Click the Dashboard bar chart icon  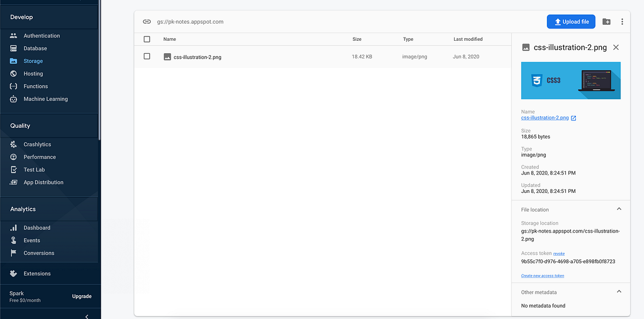tap(13, 228)
